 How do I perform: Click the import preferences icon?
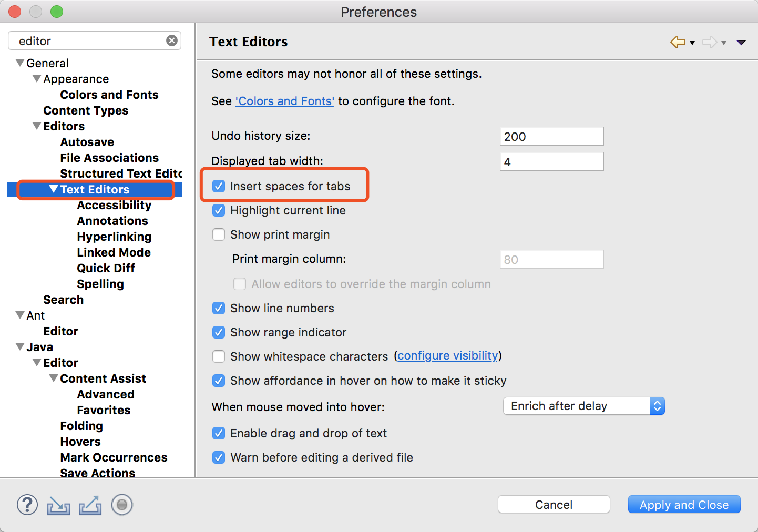coord(58,506)
